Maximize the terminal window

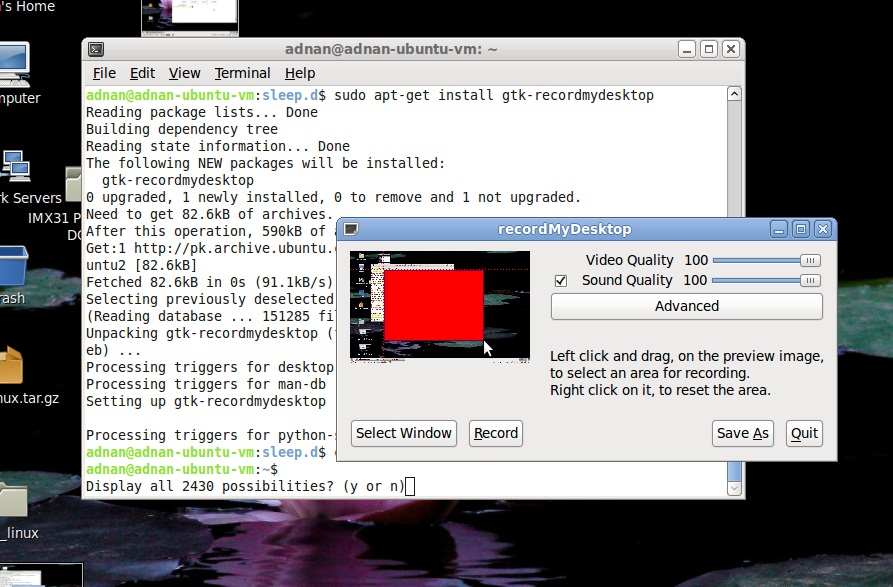[709, 50]
